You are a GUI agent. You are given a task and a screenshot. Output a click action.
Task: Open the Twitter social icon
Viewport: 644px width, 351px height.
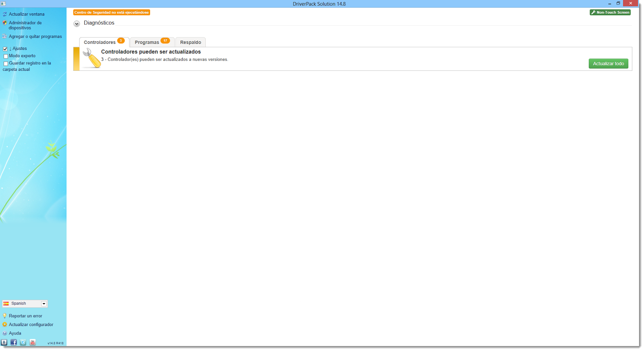pos(23,342)
